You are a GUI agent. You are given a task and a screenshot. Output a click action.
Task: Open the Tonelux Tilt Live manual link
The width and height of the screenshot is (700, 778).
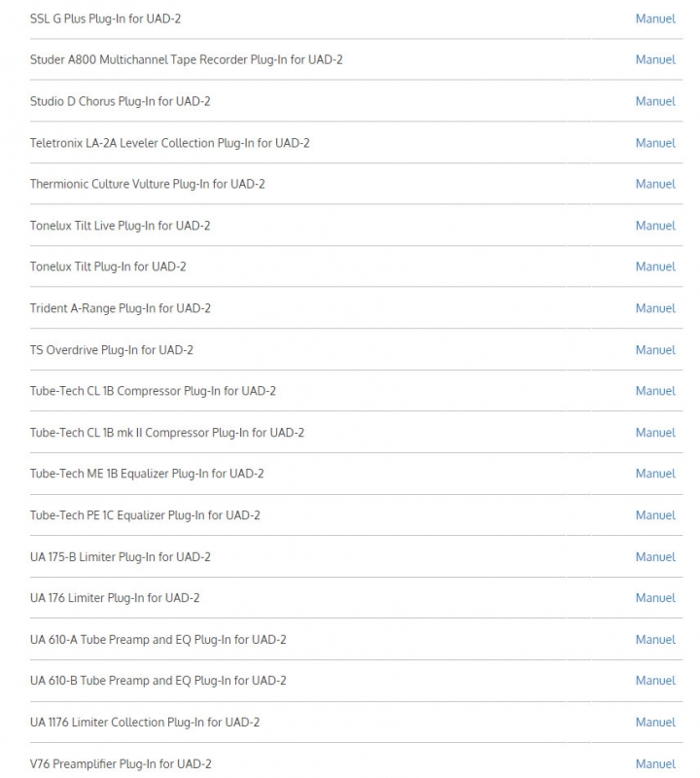(x=655, y=226)
